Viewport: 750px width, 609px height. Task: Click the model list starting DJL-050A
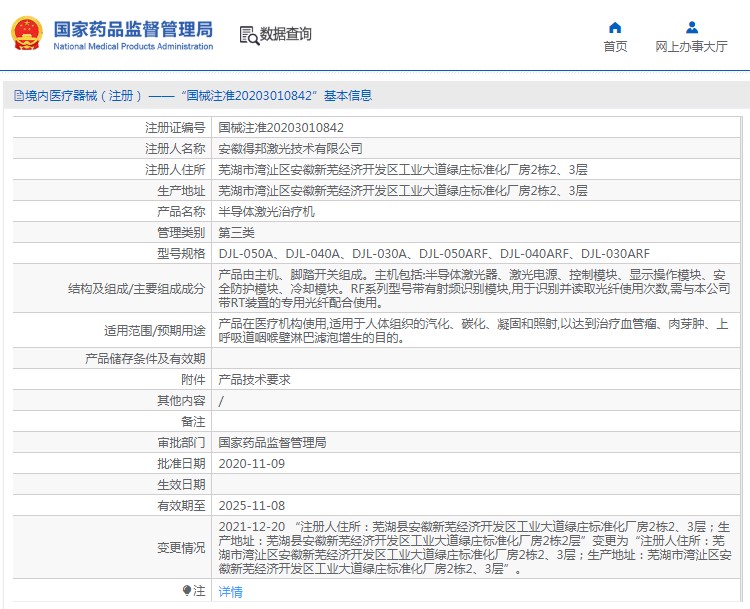point(434,254)
